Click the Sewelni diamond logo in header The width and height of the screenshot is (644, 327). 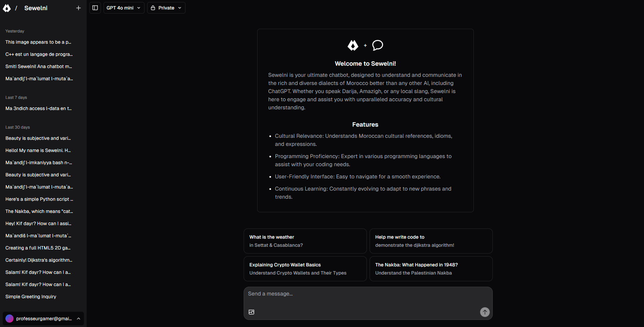click(x=7, y=8)
